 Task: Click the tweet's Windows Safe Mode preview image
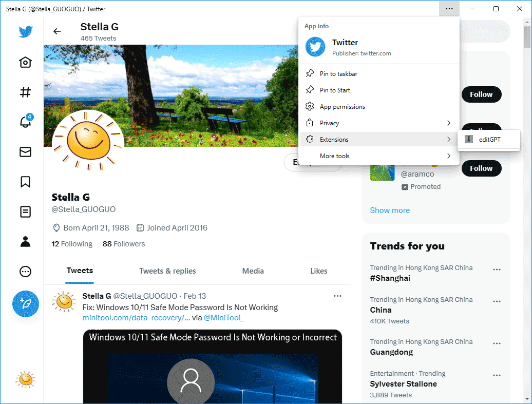[x=213, y=367]
